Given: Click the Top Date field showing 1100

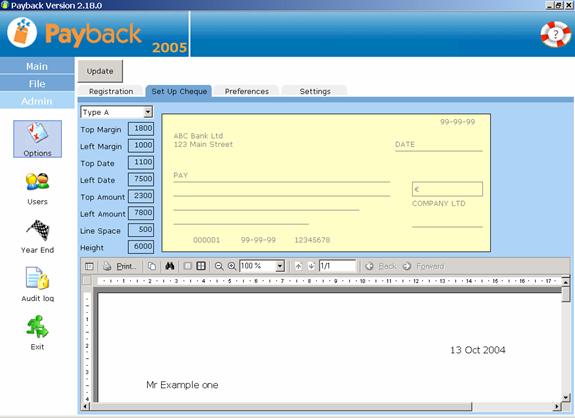Looking at the screenshot, I should pos(141,162).
